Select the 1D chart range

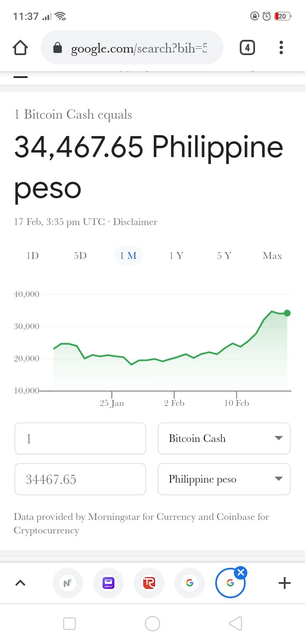pos(33,255)
